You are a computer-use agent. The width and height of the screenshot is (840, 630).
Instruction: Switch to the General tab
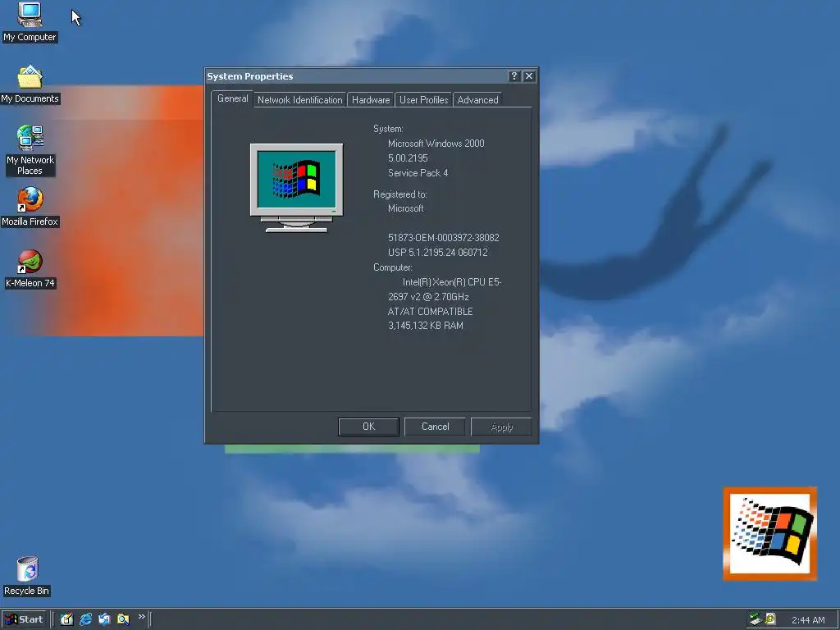pyautogui.click(x=232, y=98)
